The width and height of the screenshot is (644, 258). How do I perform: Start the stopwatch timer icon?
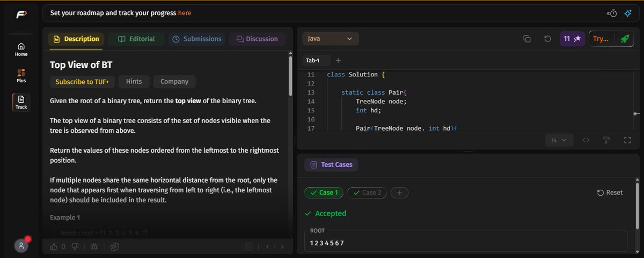[612, 13]
